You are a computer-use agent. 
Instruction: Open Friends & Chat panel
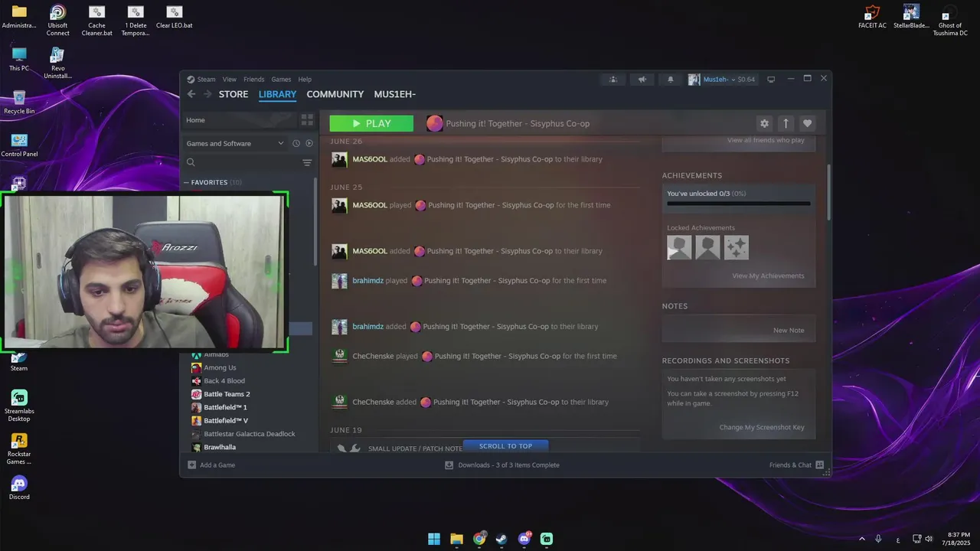[x=796, y=465]
